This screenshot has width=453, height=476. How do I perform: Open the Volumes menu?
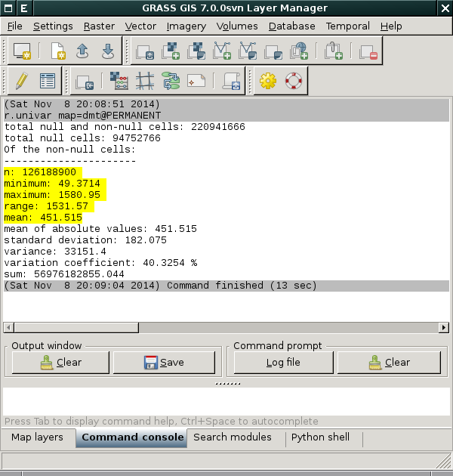237,26
